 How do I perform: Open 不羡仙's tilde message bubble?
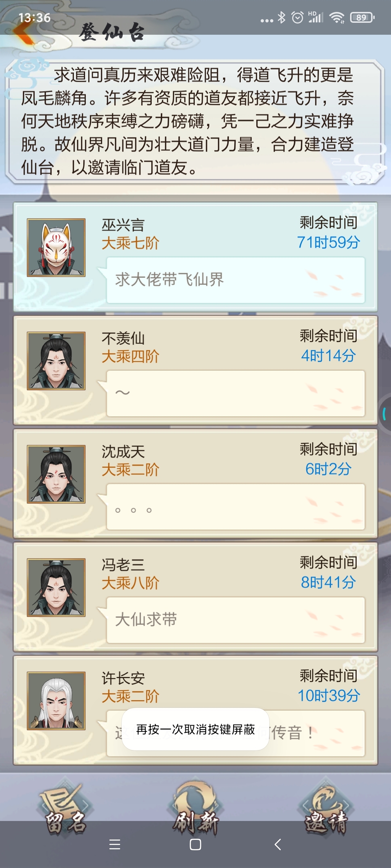tap(235, 393)
